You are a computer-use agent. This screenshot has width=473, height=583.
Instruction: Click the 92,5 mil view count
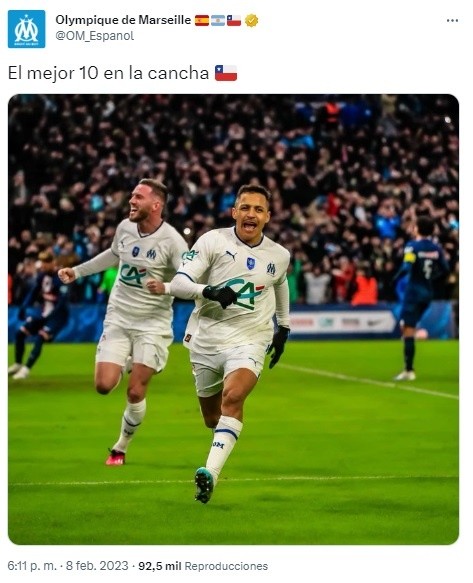pyautogui.click(x=160, y=566)
